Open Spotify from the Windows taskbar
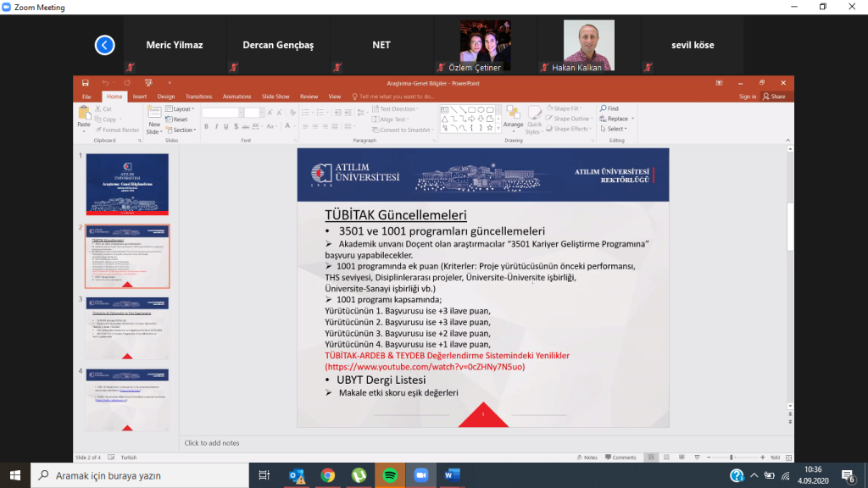Viewport: 868px width, 488px height. [390, 475]
